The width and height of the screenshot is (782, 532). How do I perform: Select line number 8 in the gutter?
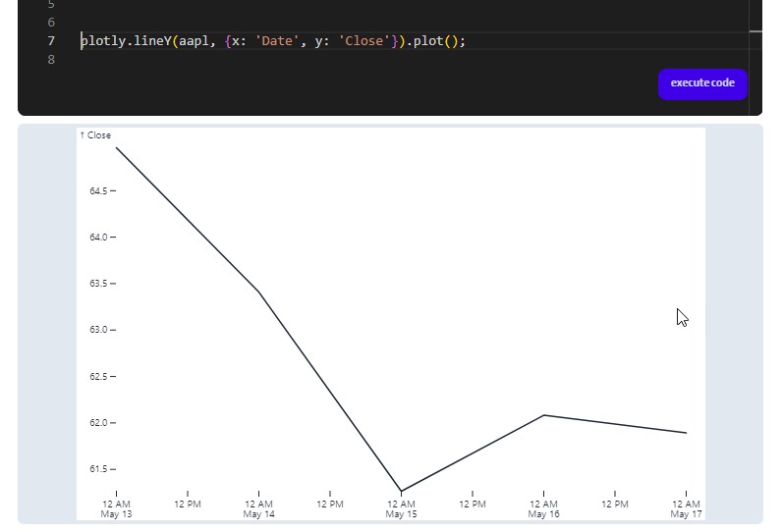pyautogui.click(x=51, y=60)
